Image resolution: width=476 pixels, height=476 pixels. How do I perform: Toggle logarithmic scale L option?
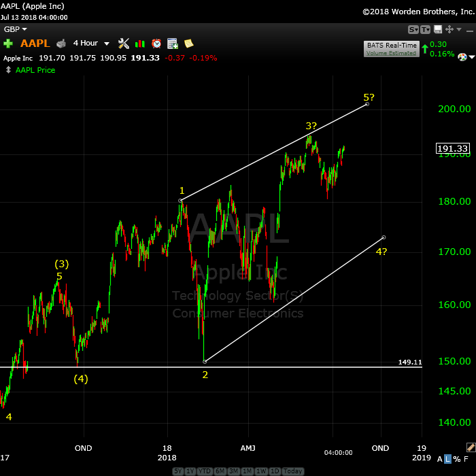447,459
